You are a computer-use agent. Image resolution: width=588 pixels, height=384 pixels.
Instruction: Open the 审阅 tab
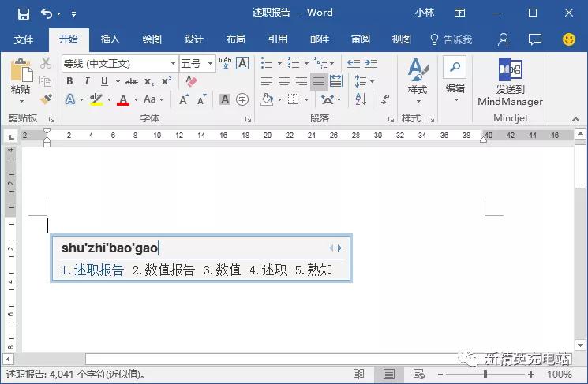click(x=361, y=39)
